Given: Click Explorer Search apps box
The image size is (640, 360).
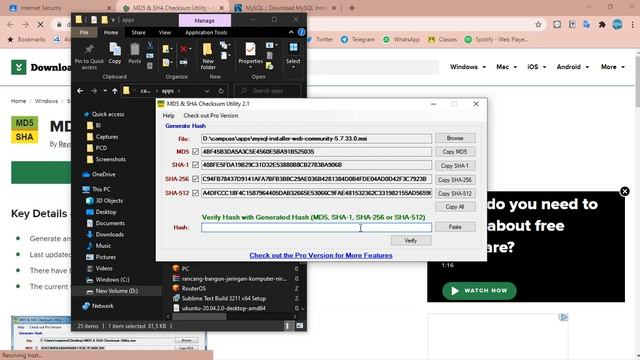Looking at the screenshot, I should 267,91.
